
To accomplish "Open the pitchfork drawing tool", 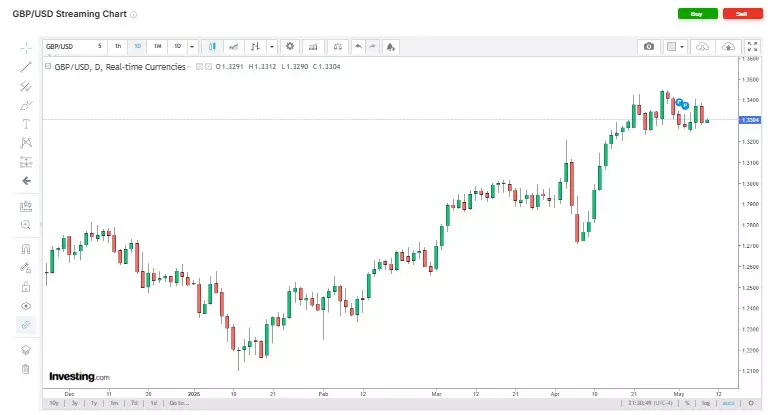I will point(26,87).
